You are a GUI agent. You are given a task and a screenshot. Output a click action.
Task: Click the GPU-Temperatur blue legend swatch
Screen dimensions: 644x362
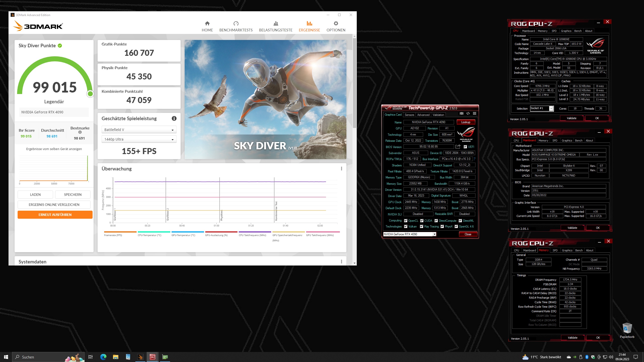(188, 232)
